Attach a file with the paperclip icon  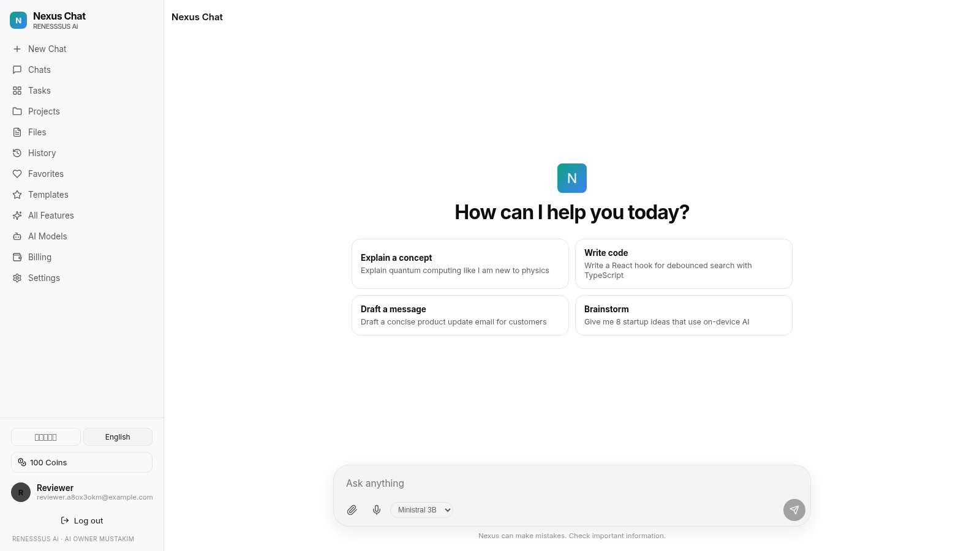pos(352,510)
